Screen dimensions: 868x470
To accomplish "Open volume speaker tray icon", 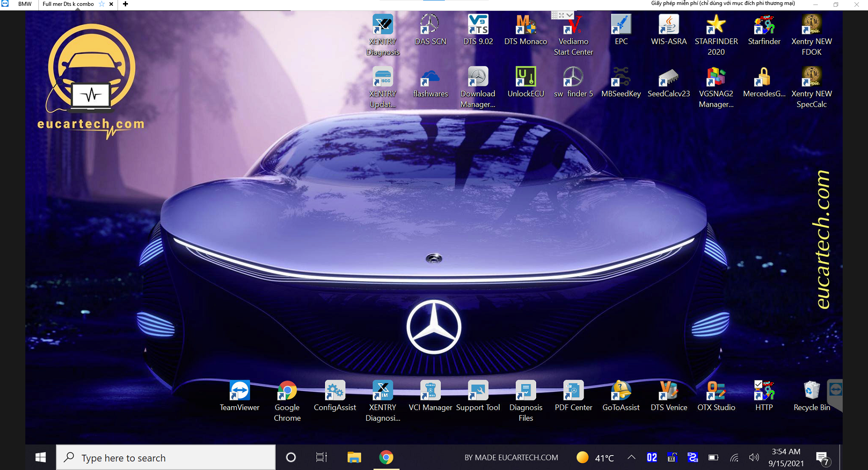I will (754, 457).
